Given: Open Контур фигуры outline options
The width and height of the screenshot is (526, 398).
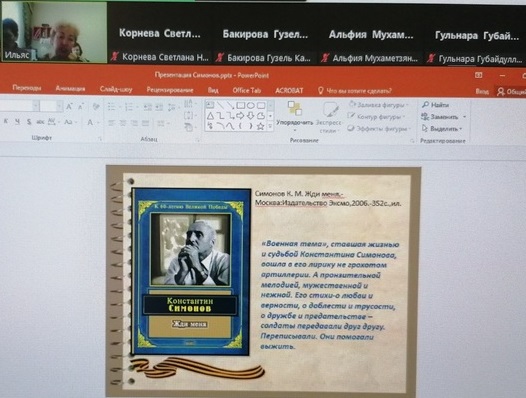Looking at the screenshot, I should [376, 117].
